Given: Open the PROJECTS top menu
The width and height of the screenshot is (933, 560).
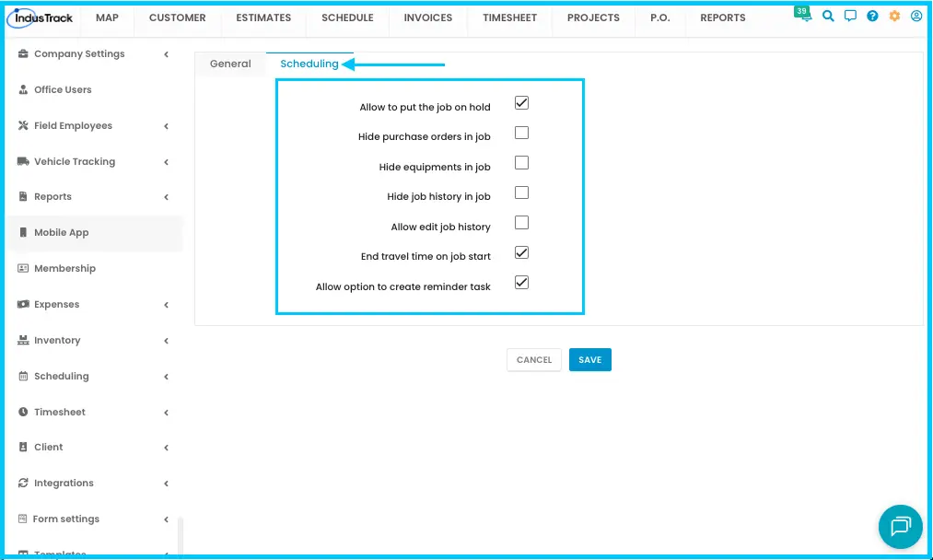Looking at the screenshot, I should pyautogui.click(x=593, y=17).
